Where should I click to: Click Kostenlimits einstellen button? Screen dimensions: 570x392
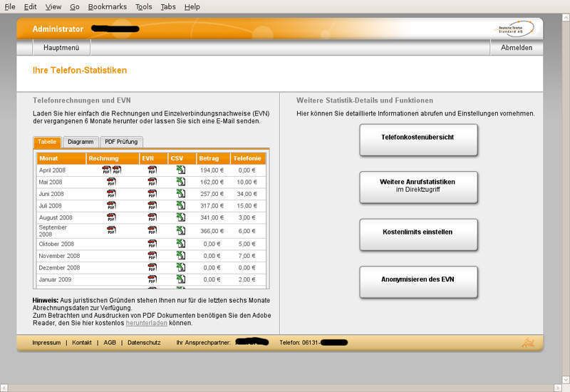pyautogui.click(x=418, y=234)
